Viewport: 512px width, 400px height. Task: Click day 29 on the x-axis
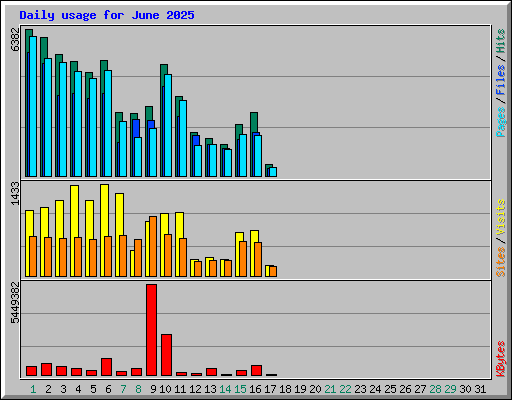pos(450,389)
